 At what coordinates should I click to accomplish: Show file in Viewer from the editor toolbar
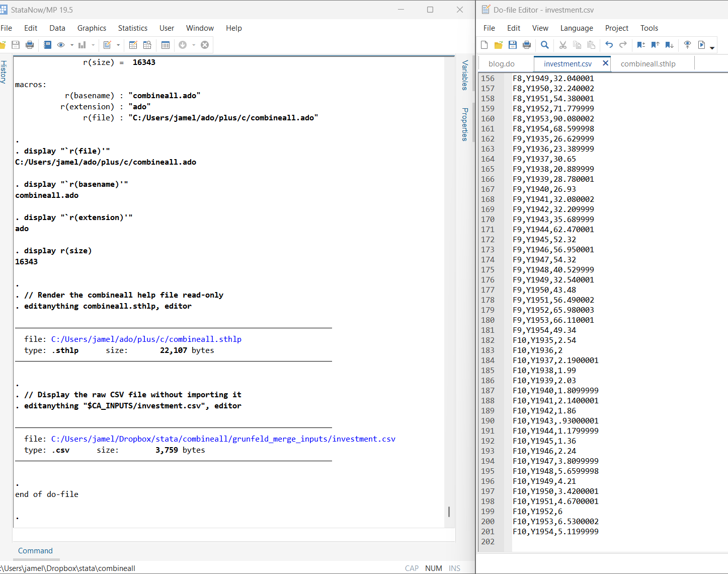tap(688, 45)
